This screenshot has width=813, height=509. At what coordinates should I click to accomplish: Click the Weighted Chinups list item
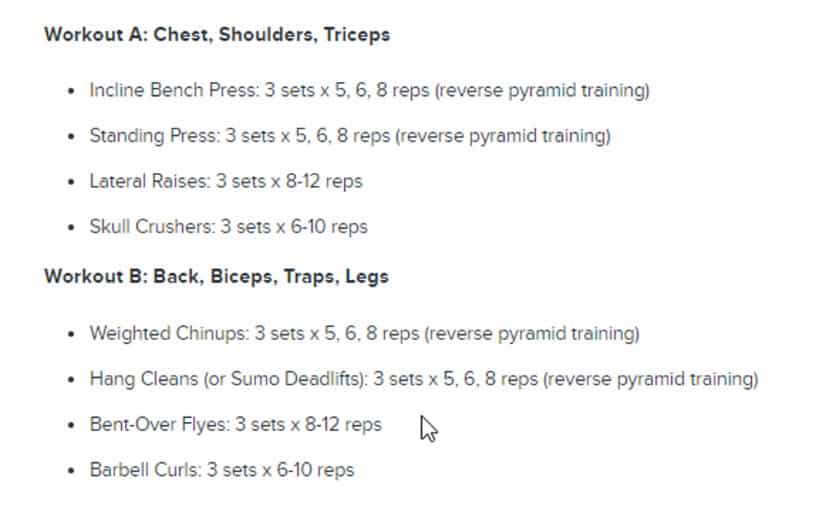(x=365, y=333)
